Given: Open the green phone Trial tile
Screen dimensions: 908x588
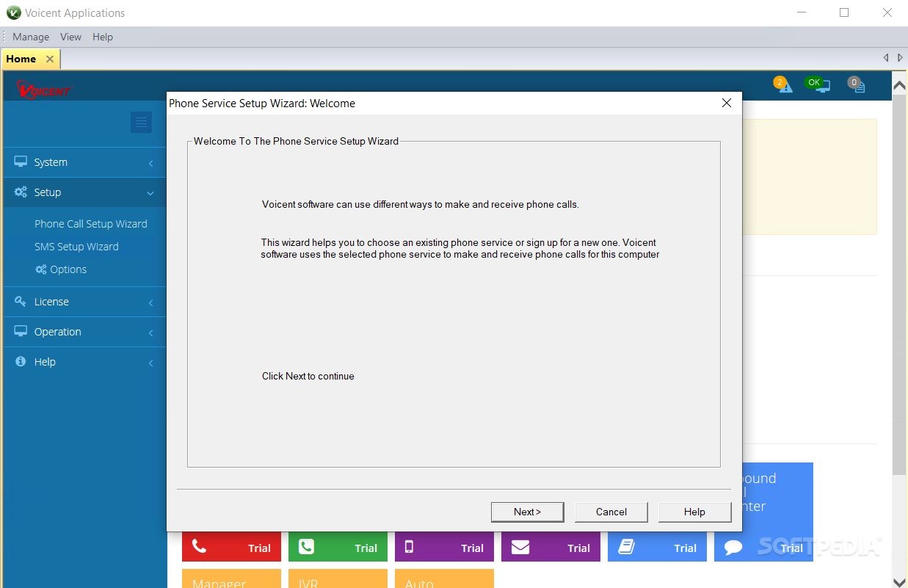Looking at the screenshot, I should [338, 547].
